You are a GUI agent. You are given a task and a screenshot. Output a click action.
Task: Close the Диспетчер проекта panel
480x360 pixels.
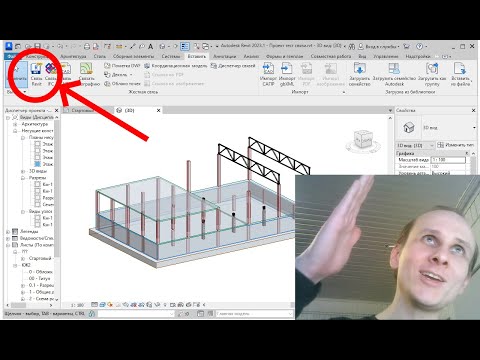[x=56, y=110]
